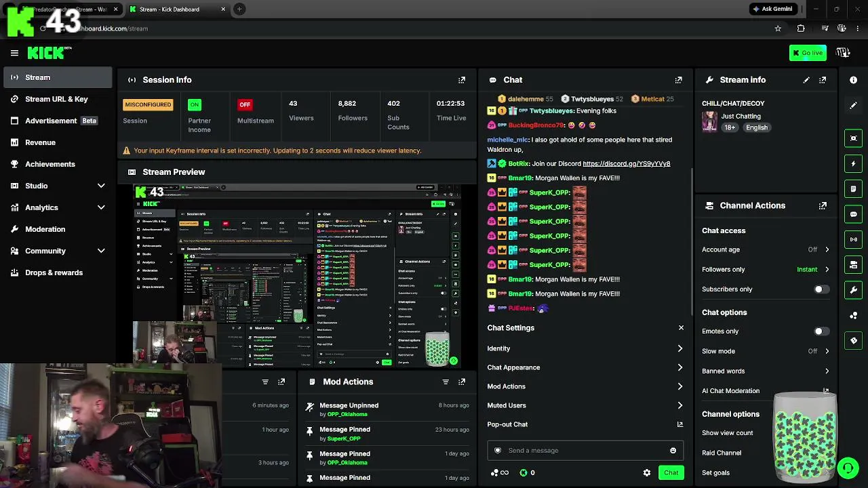Open chat settings gear icon

[x=647, y=472]
